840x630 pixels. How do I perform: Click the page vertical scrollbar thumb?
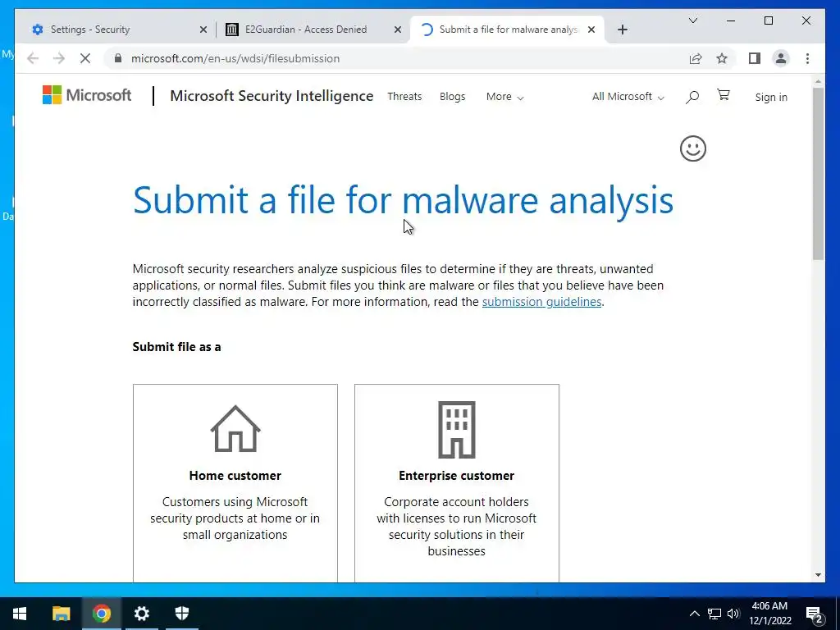coord(818,174)
